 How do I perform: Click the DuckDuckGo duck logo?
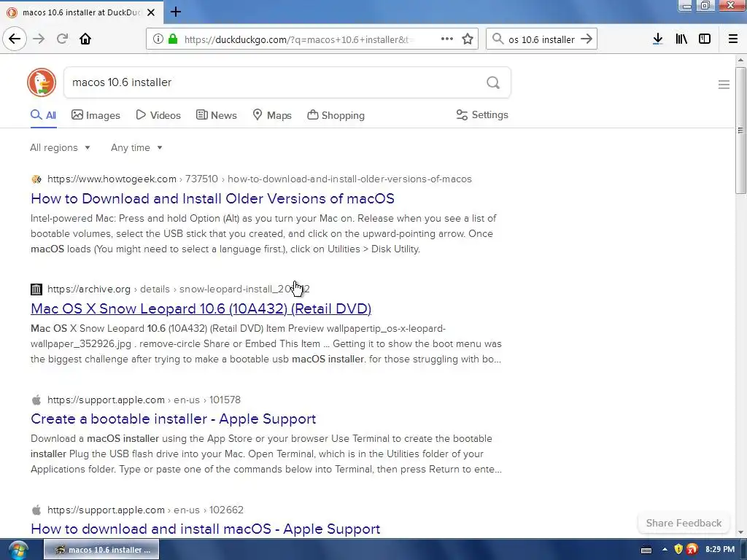pos(42,82)
